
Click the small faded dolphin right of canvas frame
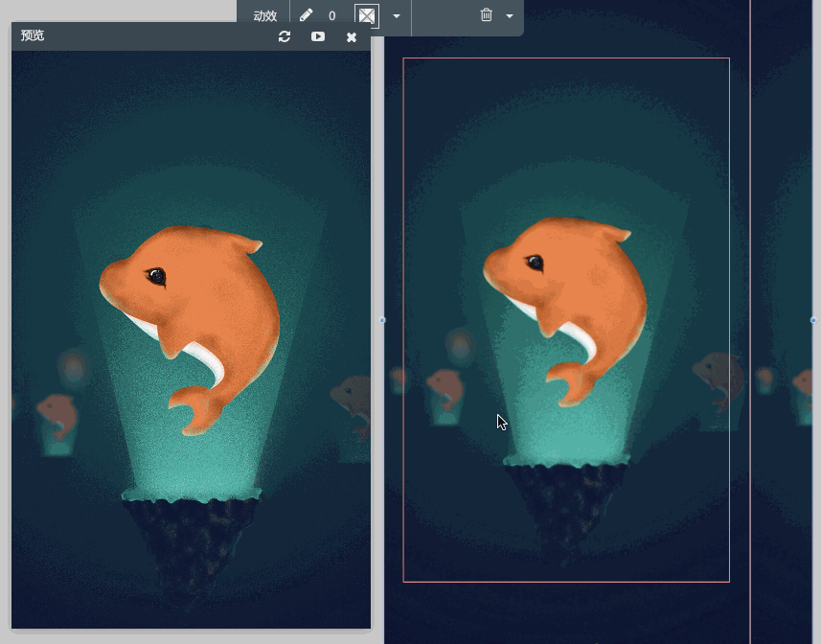pos(718,381)
